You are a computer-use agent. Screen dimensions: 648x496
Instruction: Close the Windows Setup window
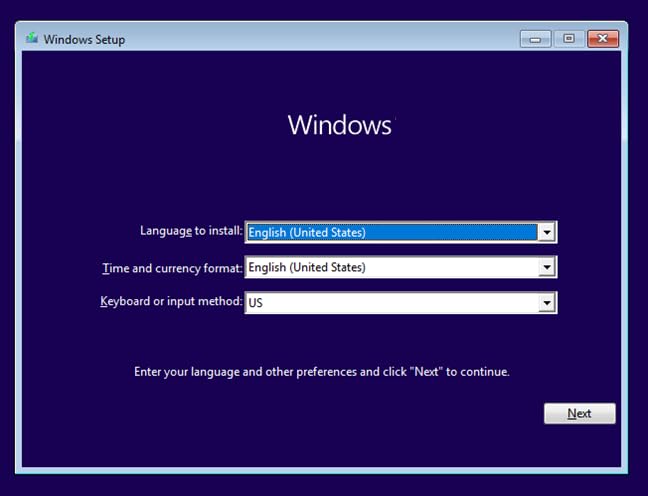[x=603, y=39]
